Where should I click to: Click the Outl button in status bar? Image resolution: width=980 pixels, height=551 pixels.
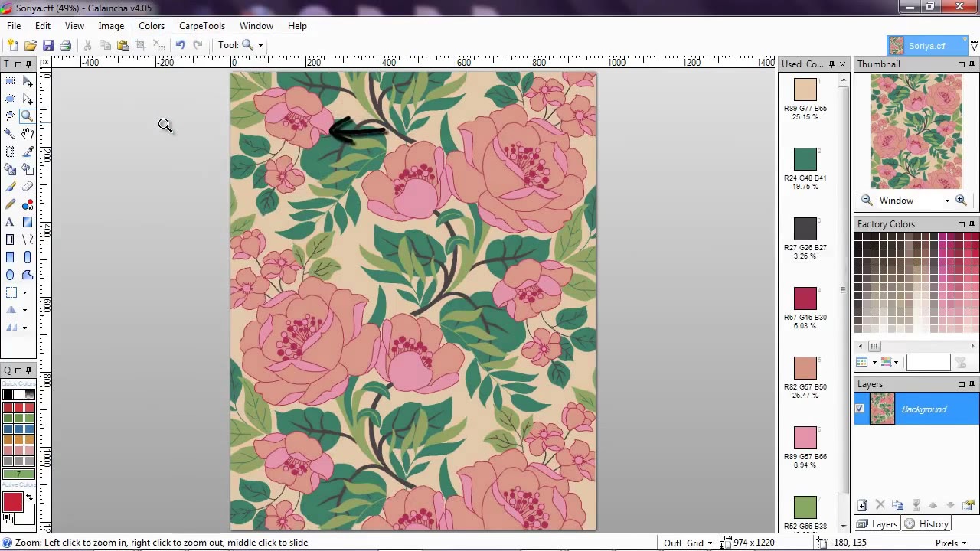tap(672, 543)
